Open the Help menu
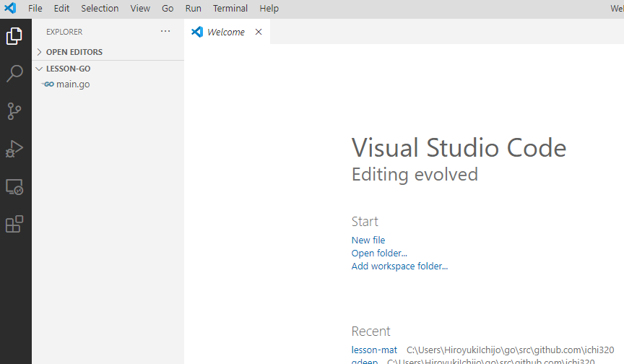Screen dimensions: 624x364 [x=269, y=9]
